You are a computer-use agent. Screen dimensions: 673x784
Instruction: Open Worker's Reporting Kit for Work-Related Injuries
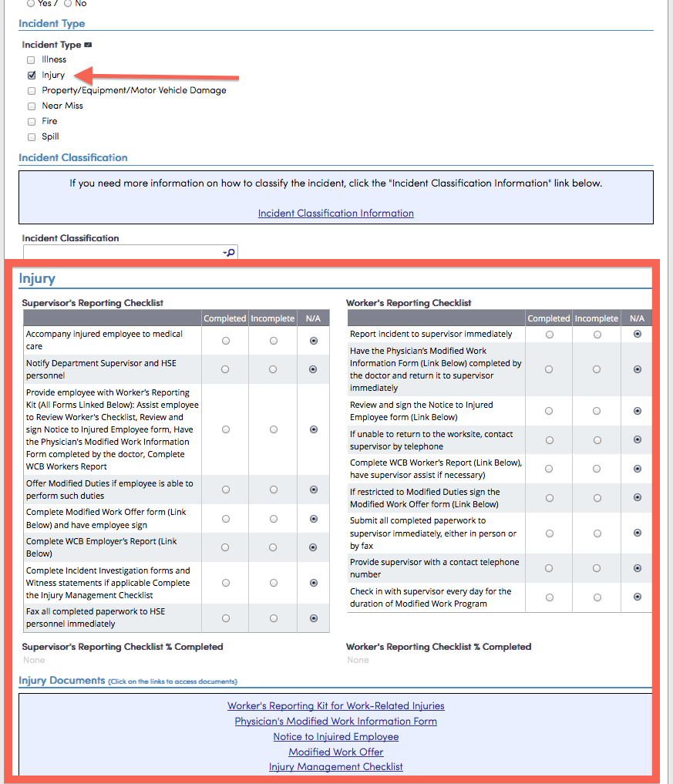tap(336, 705)
